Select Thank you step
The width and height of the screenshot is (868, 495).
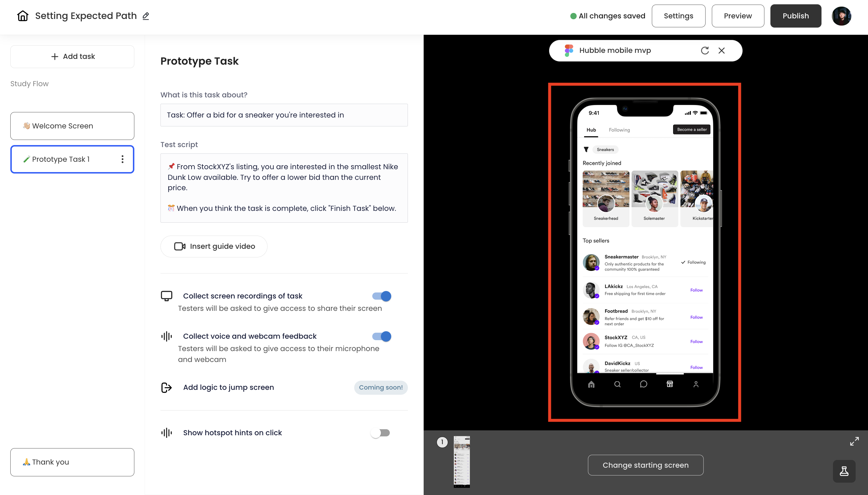point(72,462)
